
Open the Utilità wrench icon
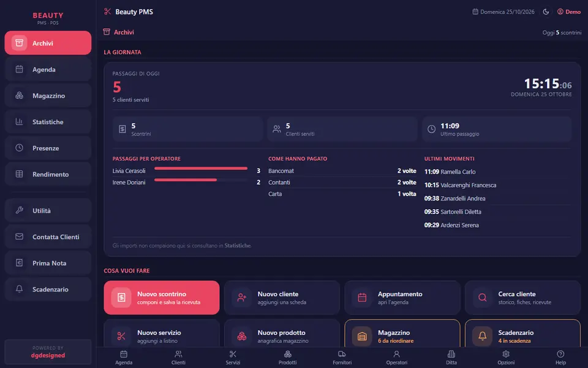click(19, 210)
